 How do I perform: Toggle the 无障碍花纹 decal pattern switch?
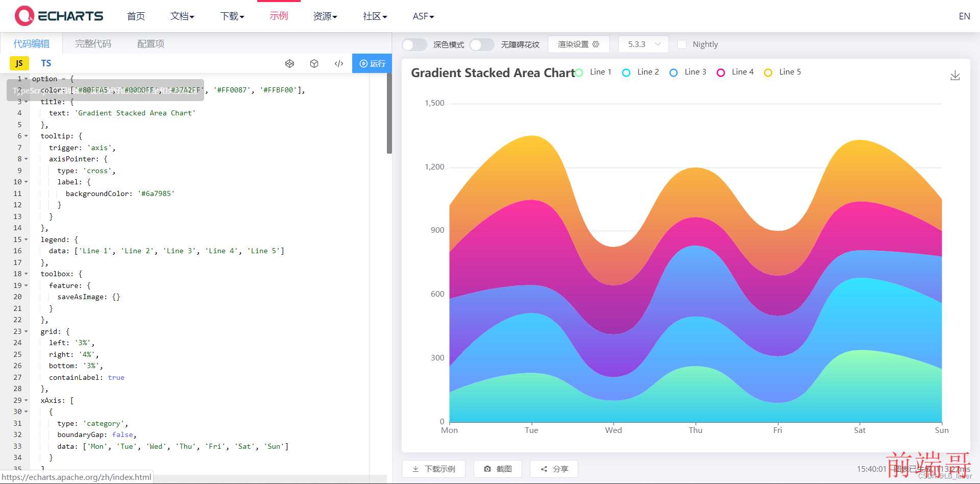(482, 44)
